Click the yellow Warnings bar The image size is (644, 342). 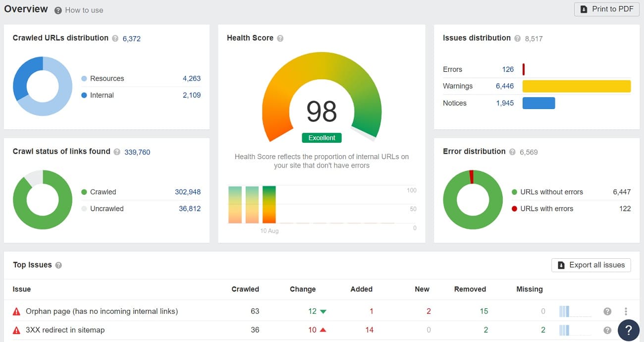pyautogui.click(x=576, y=86)
